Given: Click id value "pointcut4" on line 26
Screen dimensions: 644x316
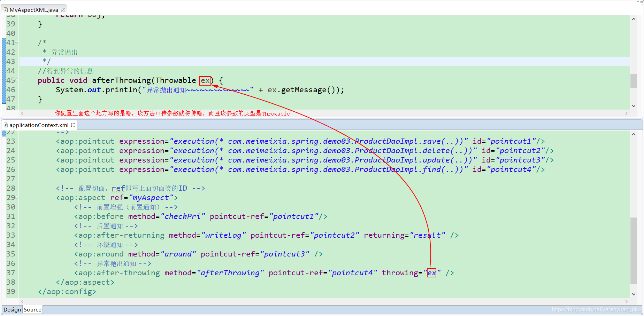Looking at the screenshot, I should [x=511, y=169].
